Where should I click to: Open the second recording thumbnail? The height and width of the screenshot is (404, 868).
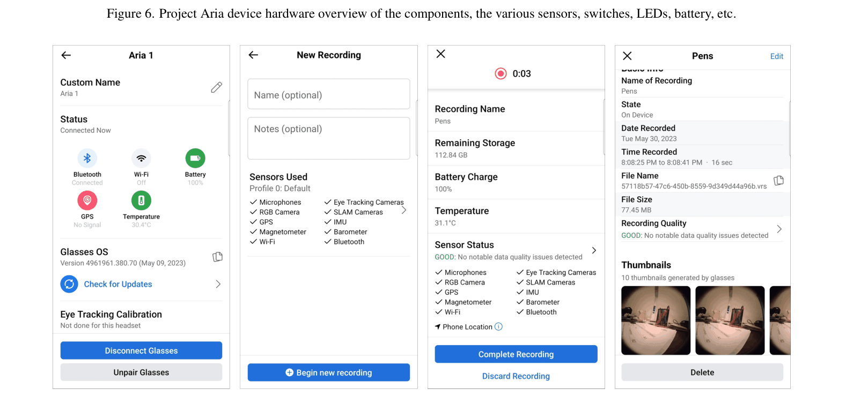(730, 320)
